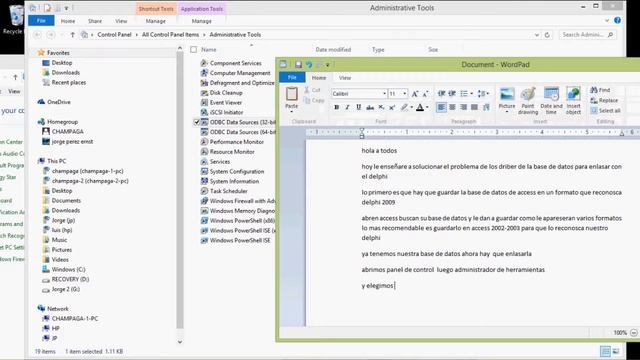The width and height of the screenshot is (640, 360).
Task: Apply superscript formatting in WordPad
Action: pyautogui.click(x=392, y=107)
